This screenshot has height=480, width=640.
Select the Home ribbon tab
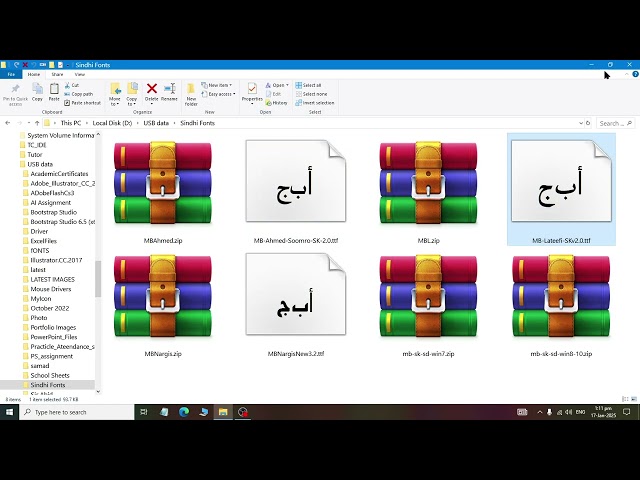(x=34, y=74)
